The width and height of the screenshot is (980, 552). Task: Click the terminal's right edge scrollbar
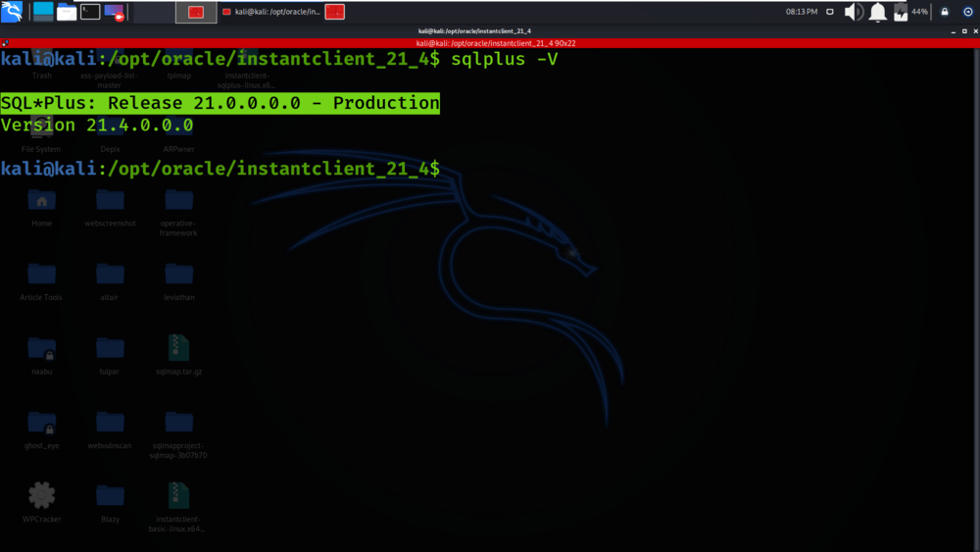point(976,300)
